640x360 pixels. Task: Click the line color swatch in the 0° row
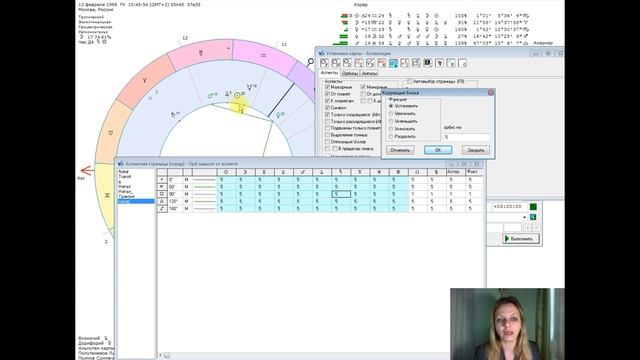(204, 179)
